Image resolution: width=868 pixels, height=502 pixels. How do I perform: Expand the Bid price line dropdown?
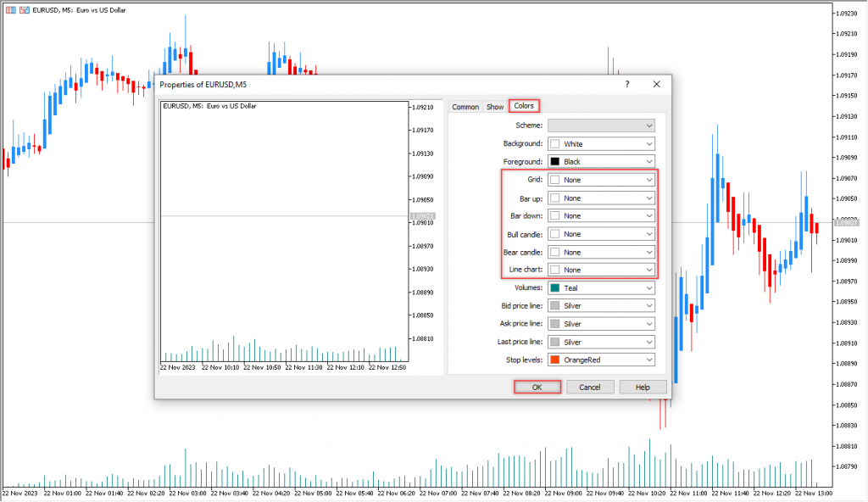[x=602, y=305]
